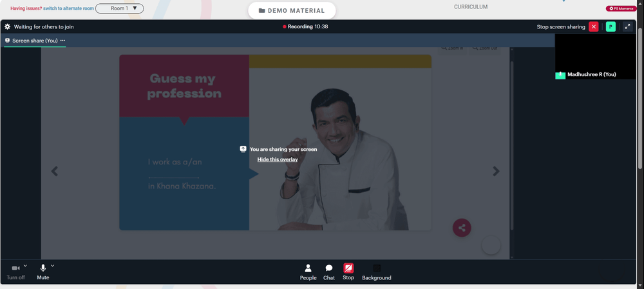Mute the microphone
Image resolution: width=644 pixels, height=289 pixels.
pyautogui.click(x=43, y=272)
